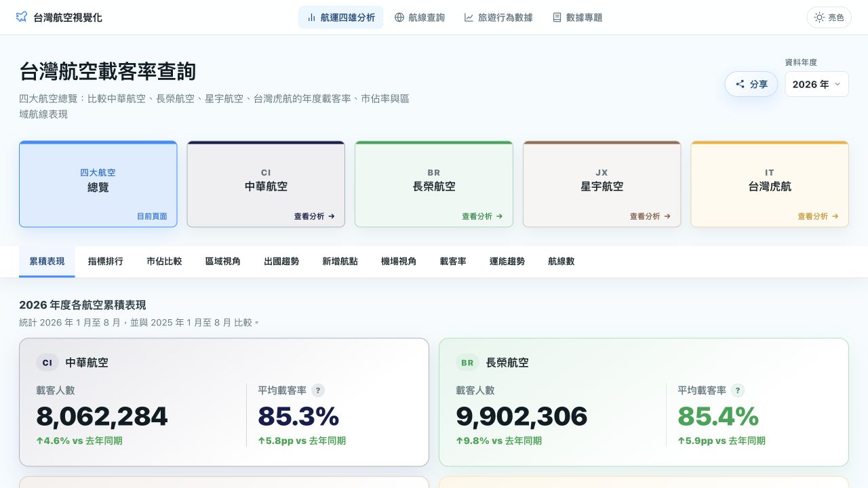Switch to the 累積表現 tab
Viewport: 868px width, 488px height.
(47, 261)
